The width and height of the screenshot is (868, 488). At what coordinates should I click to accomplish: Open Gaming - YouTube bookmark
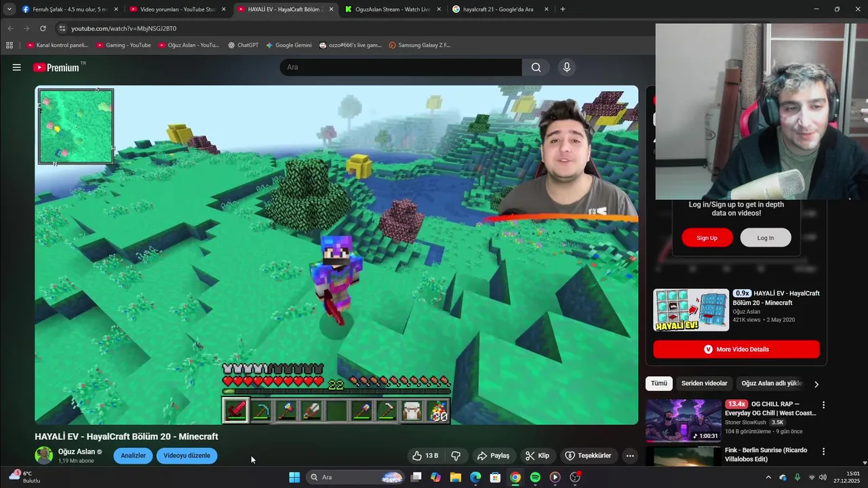pos(123,45)
